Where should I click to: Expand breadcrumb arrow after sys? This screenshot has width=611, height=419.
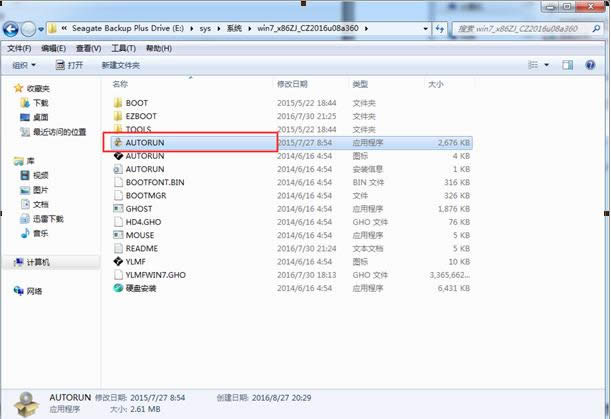click(x=219, y=28)
